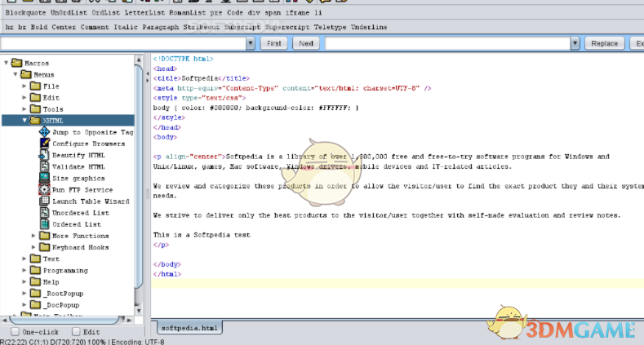Open Configure Browsers macro icon
Image resolution: width=644 pixels, height=345 pixels.
[44, 144]
